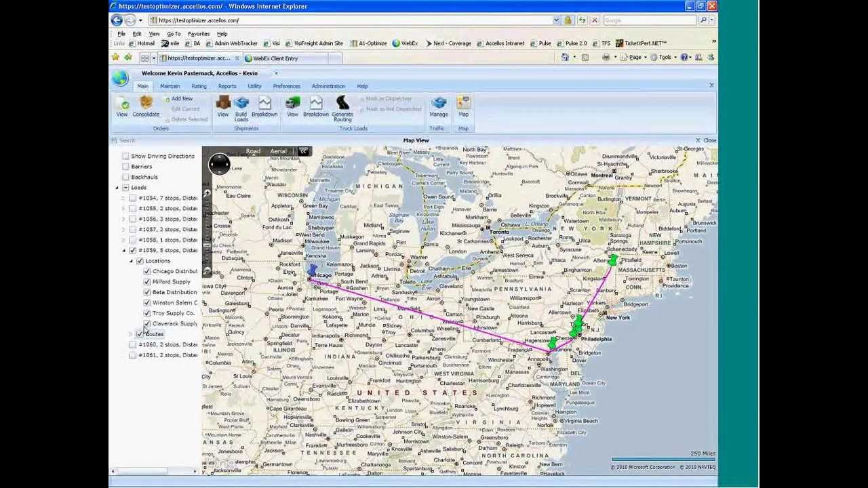This screenshot has height=488, width=868.
Task: Collapse the Loads tree node
Action: click(117, 188)
